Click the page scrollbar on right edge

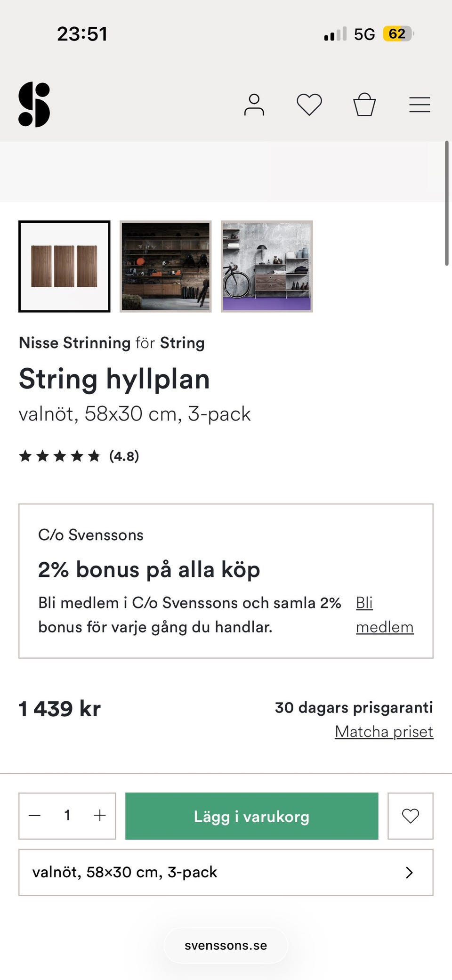(x=446, y=202)
